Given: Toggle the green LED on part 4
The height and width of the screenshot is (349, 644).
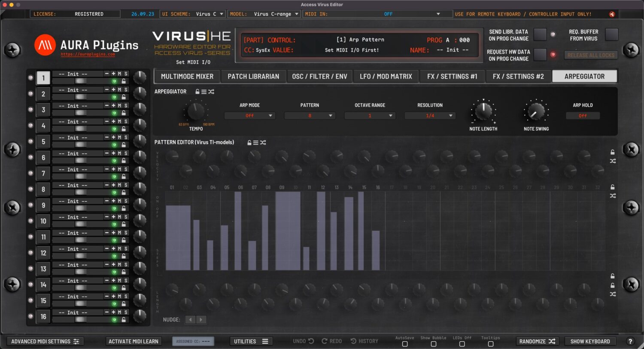Looking at the screenshot, I should tap(115, 129).
